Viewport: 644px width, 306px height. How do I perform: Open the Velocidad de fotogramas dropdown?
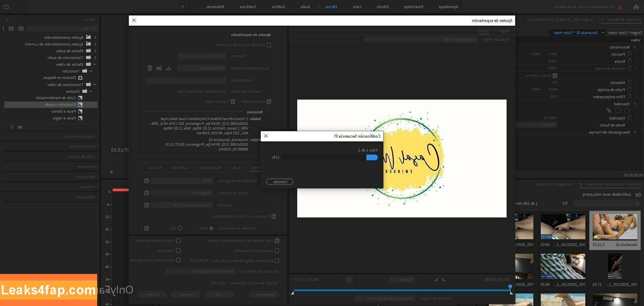[182, 181]
